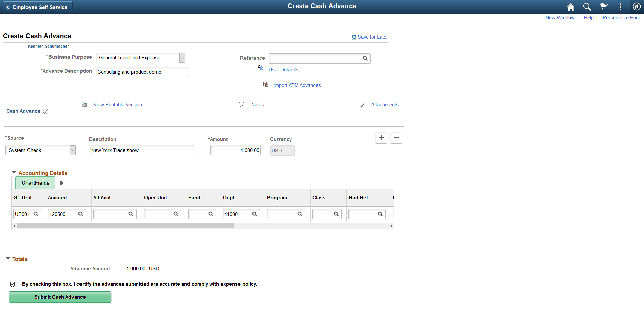Open the Source dropdown
Viewport: 644px width, 314px height.
point(72,150)
